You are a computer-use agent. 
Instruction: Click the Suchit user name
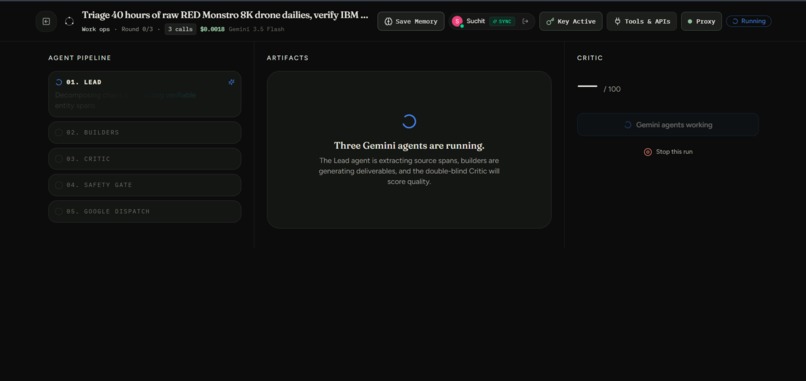(475, 21)
